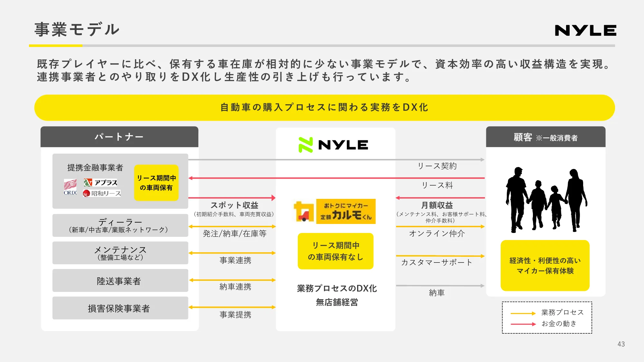Click the 業務プロセスのDX化 text
Viewport: 644px width, 362px height.
[x=337, y=288]
